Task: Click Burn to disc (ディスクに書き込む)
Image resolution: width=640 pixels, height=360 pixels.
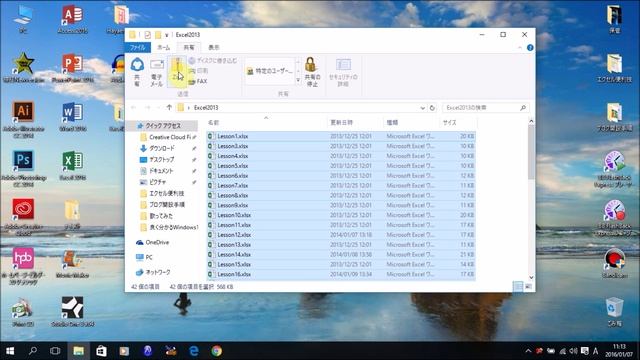Action: pyautogui.click(x=213, y=60)
